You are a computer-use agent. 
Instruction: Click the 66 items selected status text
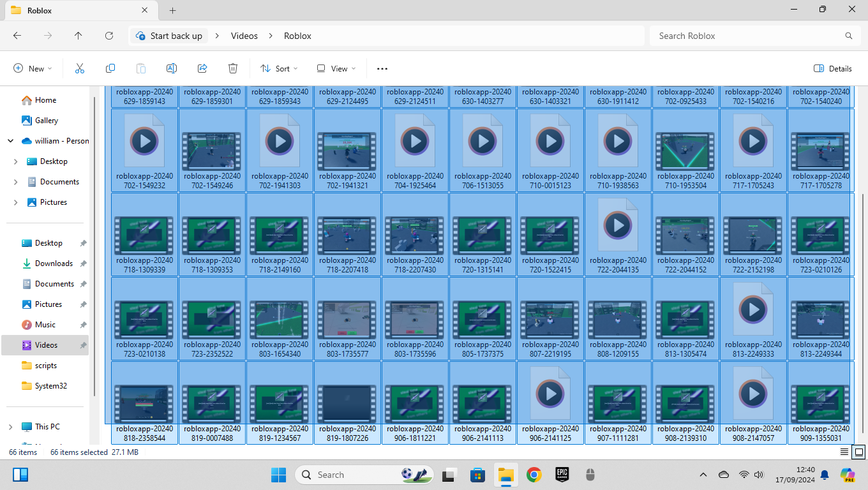(79, 452)
